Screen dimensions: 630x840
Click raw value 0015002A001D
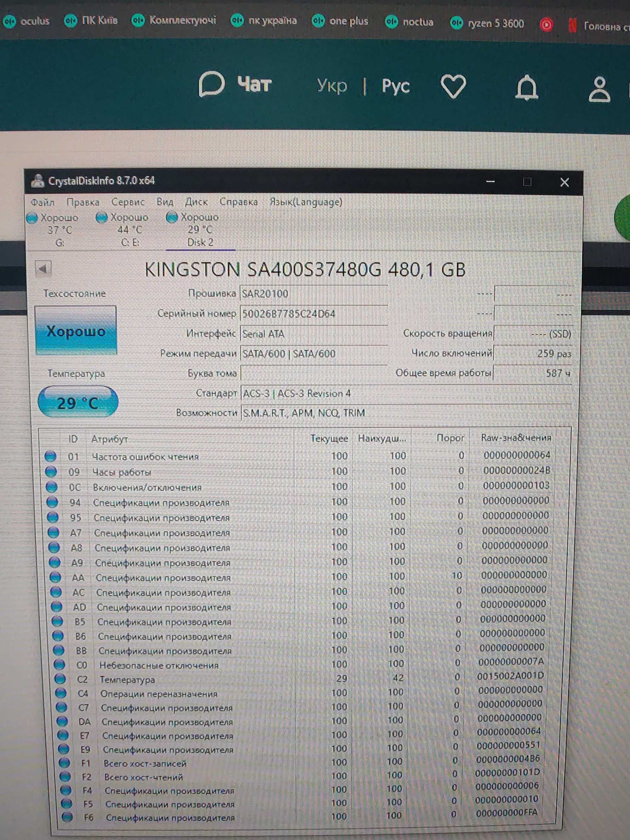pos(510,676)
